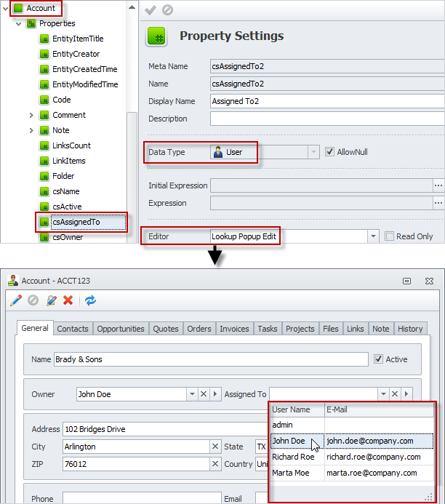The width and height of the screenshot is (445, 504).
Task: Uncheck the Active checkbox
Action: (x=378, y=359)
